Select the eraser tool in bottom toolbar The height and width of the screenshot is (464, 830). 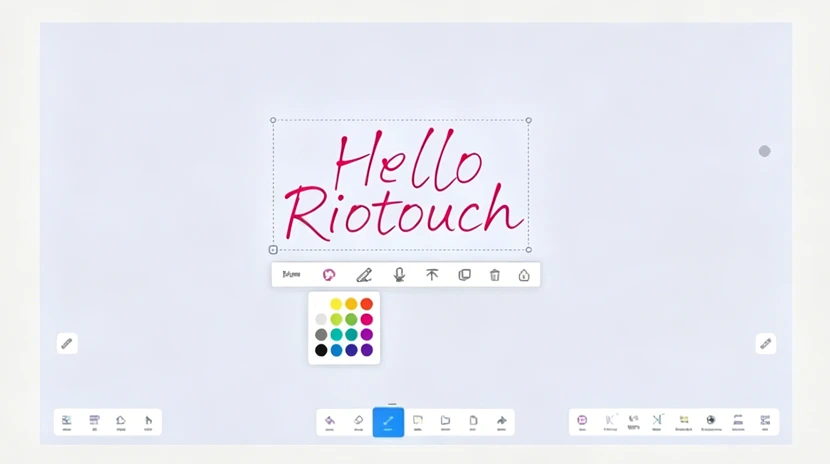coord(358,422)
